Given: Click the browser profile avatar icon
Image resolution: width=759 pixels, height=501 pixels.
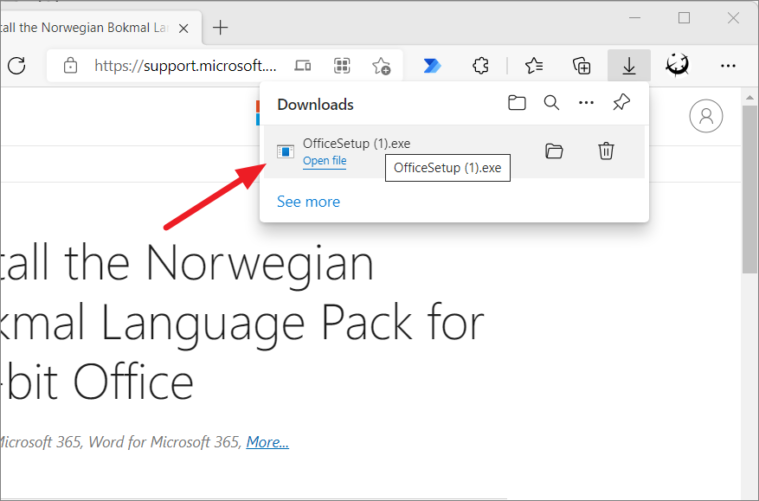Looking at the screenshot, I should [677, 65].
